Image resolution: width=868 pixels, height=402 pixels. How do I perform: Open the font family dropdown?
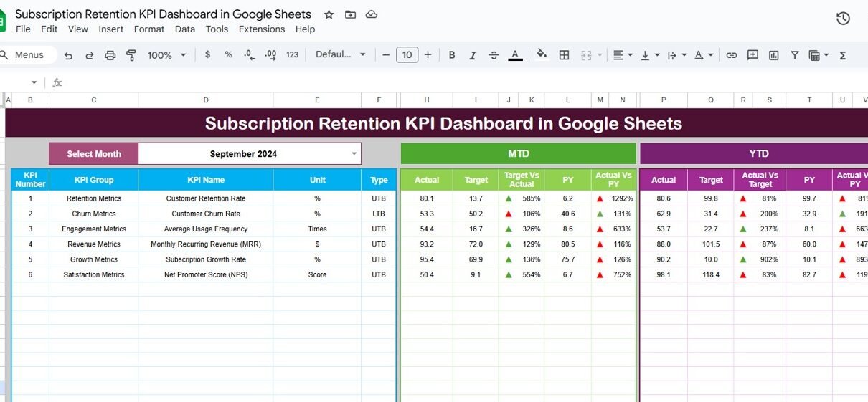[x=341, y=55]
